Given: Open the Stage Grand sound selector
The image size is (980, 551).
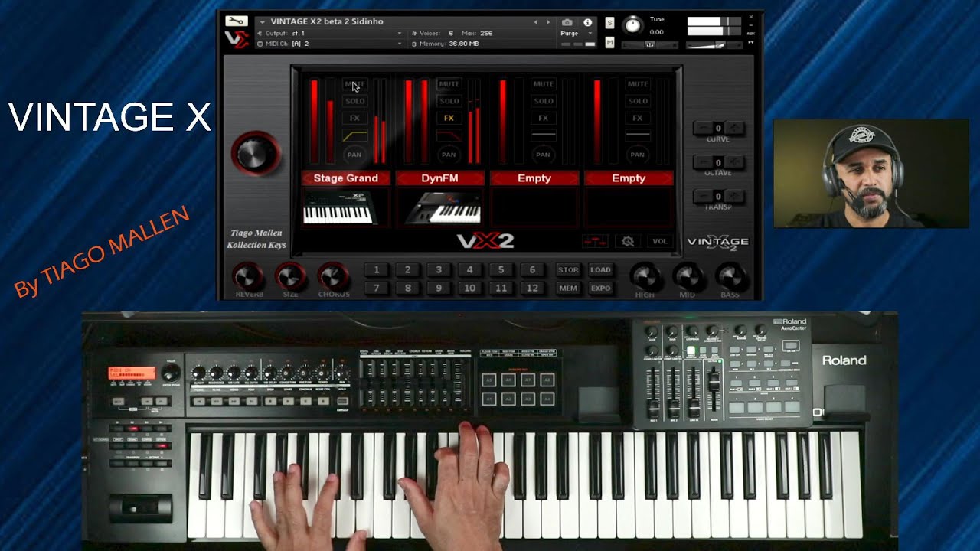Looking at the screenshot, I should click(346, 178).
